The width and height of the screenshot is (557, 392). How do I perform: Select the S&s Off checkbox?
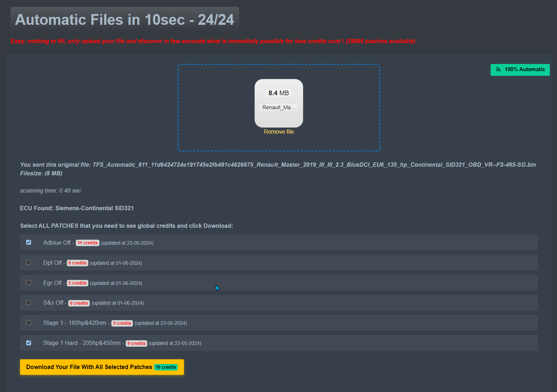point(29,303)
